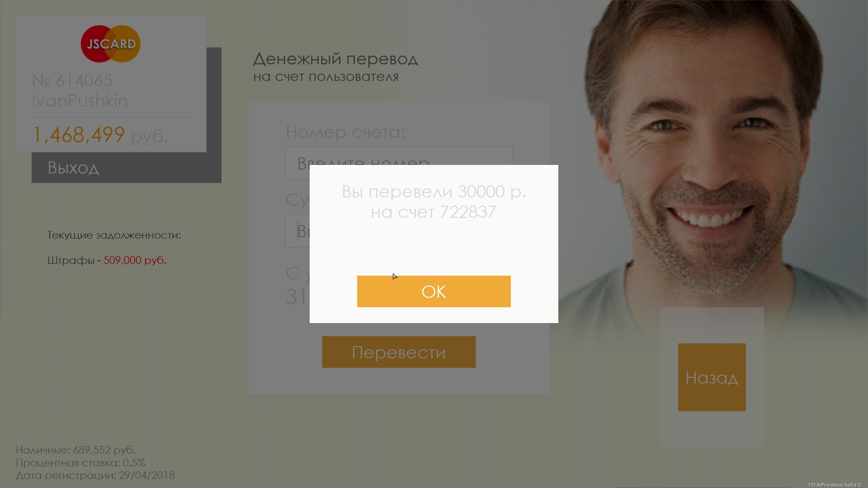Click the Процентная ставка 0.5% line
This screenshot has width=868, height=488.
[80, 463]
